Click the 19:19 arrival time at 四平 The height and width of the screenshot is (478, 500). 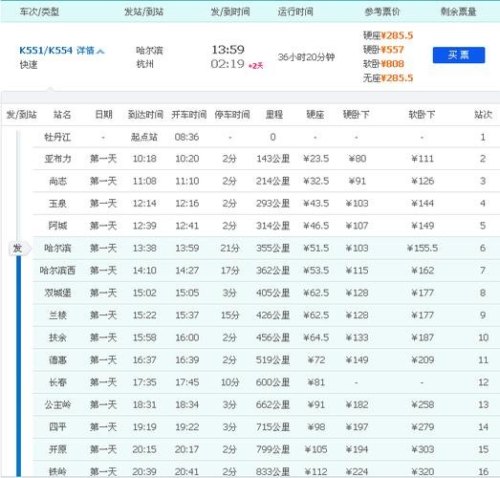144,427
